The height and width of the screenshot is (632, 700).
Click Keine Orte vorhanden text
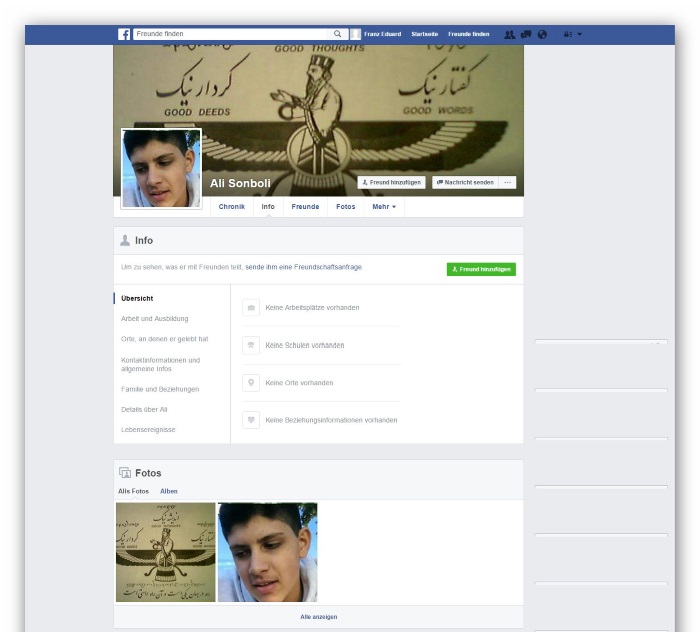pos(300,383)
